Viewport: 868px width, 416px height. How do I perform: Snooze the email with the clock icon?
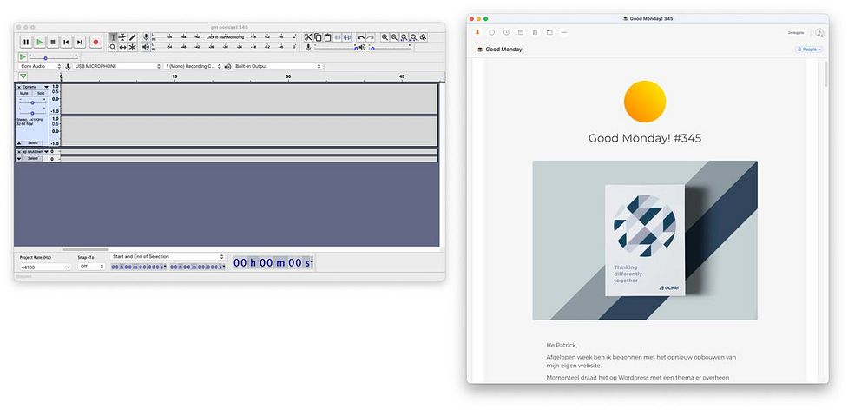pos(506,33)
